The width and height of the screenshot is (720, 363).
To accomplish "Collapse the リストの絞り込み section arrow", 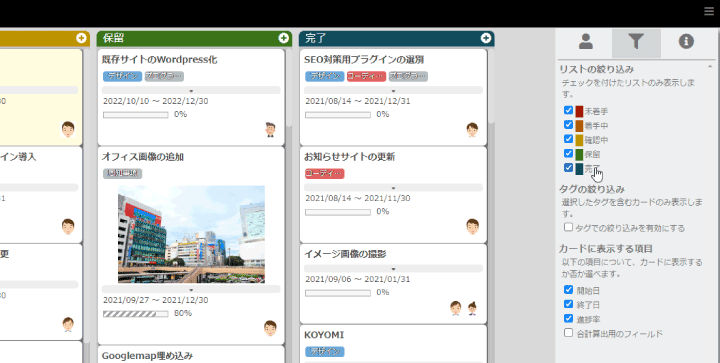I will pyautogui.click(x=710, y=67).
